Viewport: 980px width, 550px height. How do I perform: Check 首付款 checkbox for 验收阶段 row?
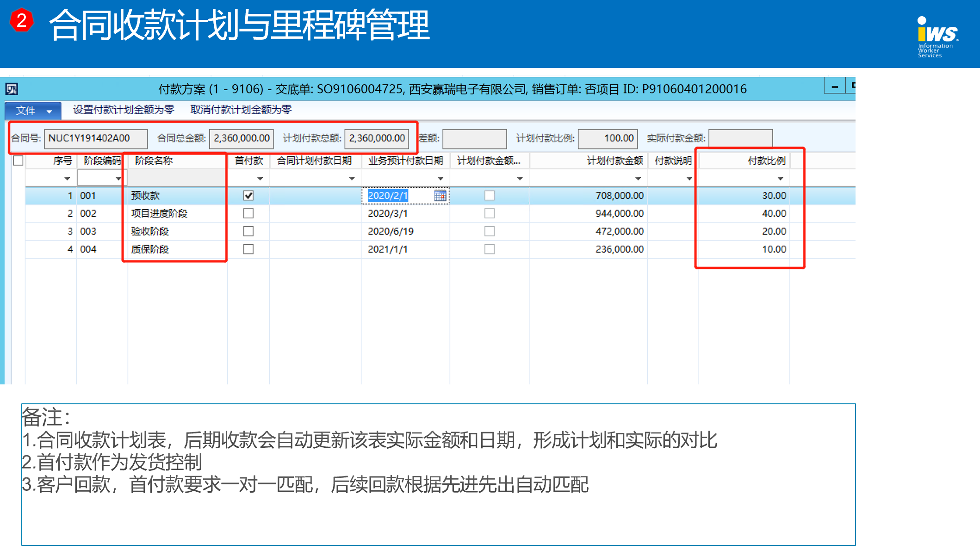coord(248,231)
